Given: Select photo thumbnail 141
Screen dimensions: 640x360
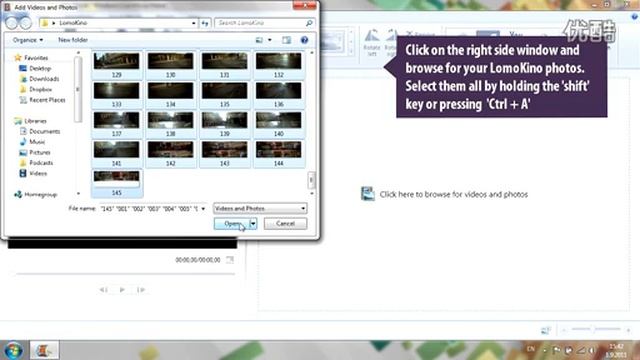Looking at the screenshot, I should (116, 153).
